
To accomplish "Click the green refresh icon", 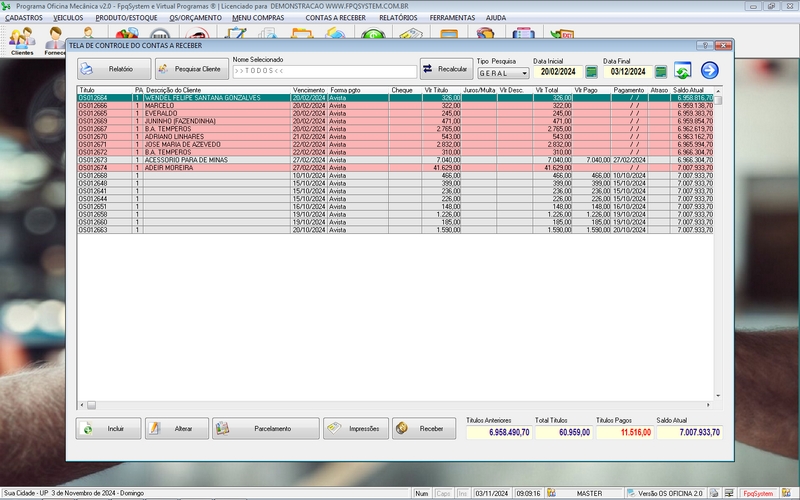I will click(x=682, y=70).
